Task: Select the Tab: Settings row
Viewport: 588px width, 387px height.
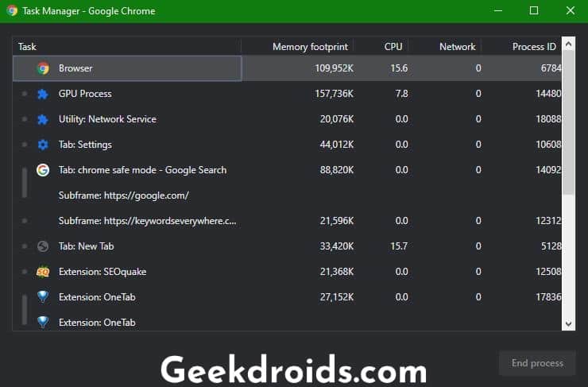Action: pyautogui.click(x=288, y=145)
